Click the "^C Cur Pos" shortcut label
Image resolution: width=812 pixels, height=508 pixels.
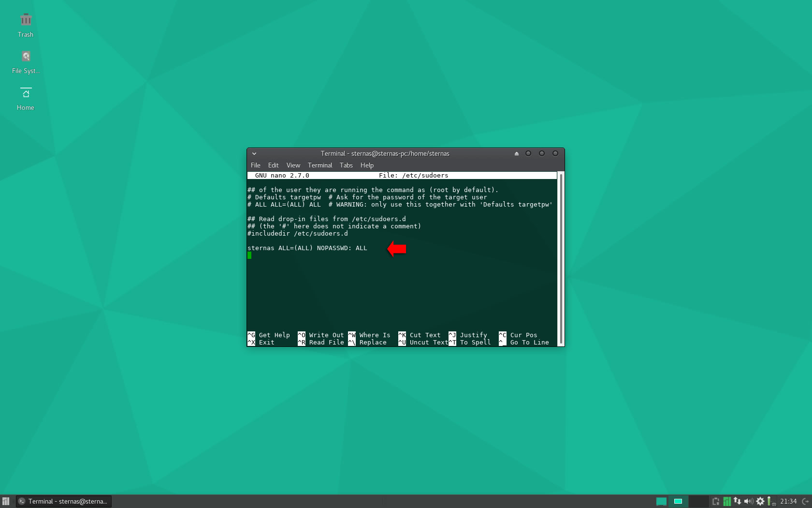[x=518, y=335]
